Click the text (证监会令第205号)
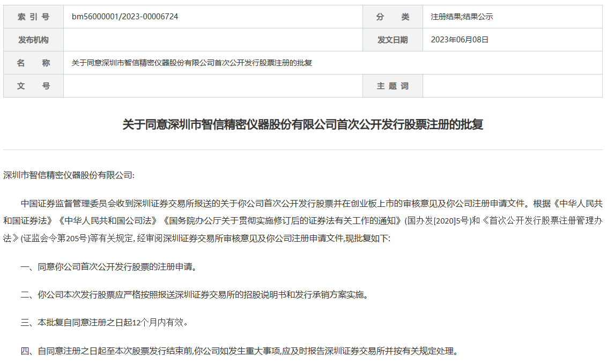Screen dimensions: 607x364 pyautogui.click(x=55, y=238)
